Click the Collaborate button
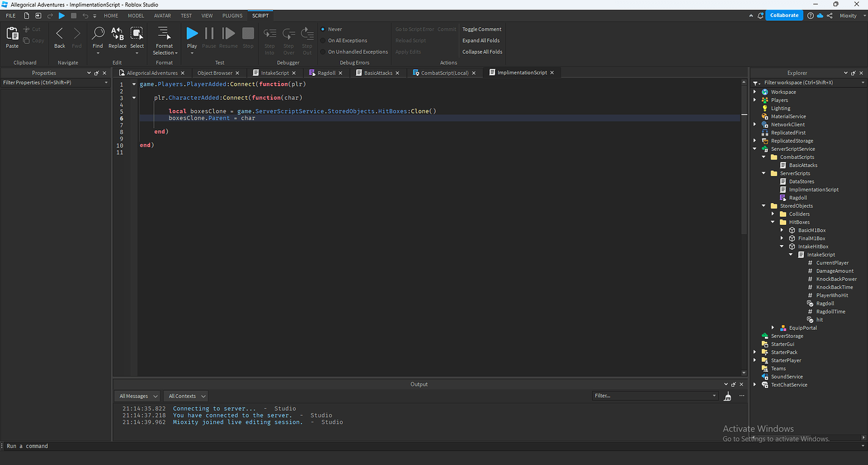 pyautogui.click(x=784, y=14)
